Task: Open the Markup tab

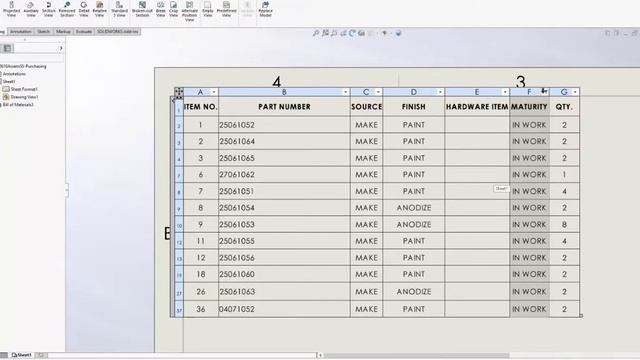Action: point(63,31)
